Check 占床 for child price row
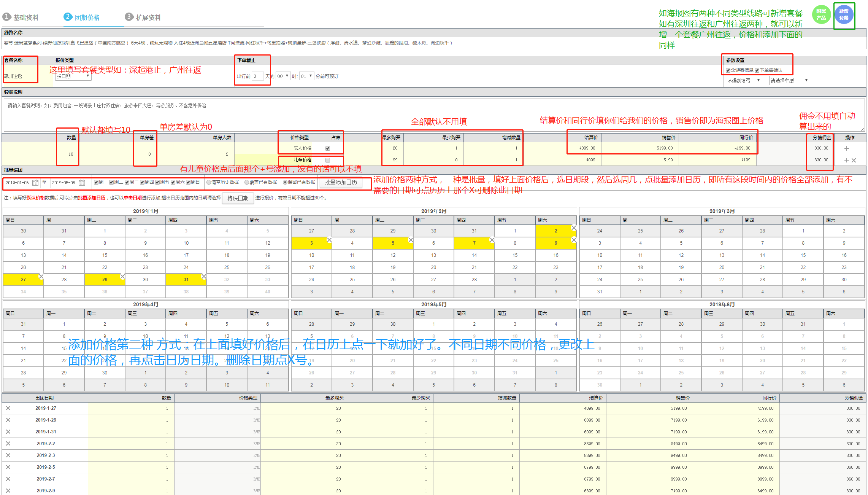 pos(328,160)
